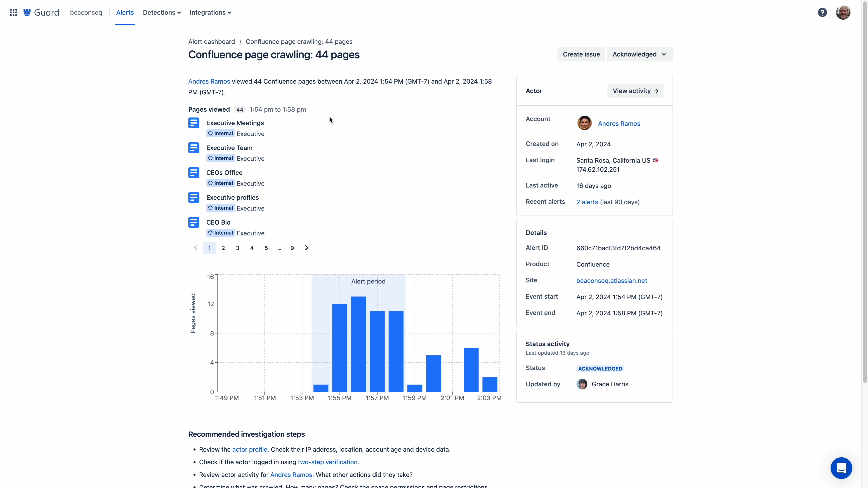Screen dimensions: 868x488
Task: Select page 3 in pagination
Action: (238, 248)
